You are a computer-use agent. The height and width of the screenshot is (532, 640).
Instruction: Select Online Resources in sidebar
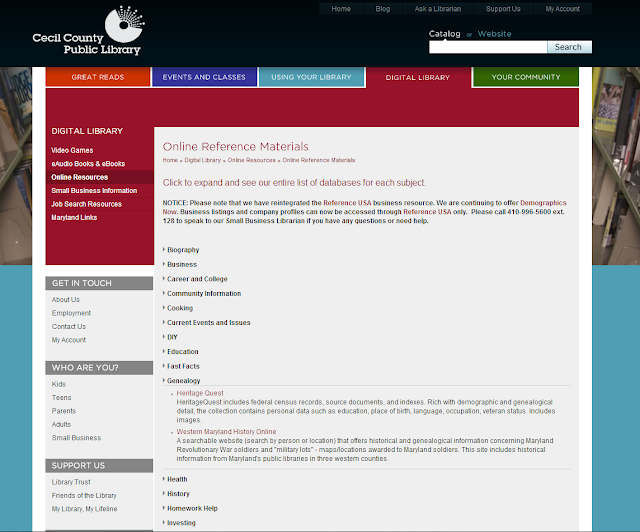[80, 177]
